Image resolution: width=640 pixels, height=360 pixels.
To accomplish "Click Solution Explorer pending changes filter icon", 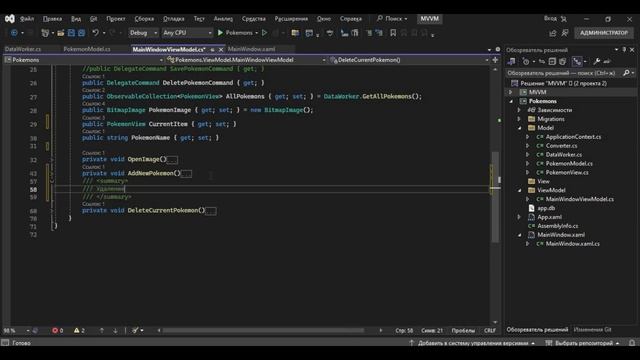I will pos(526,62).
